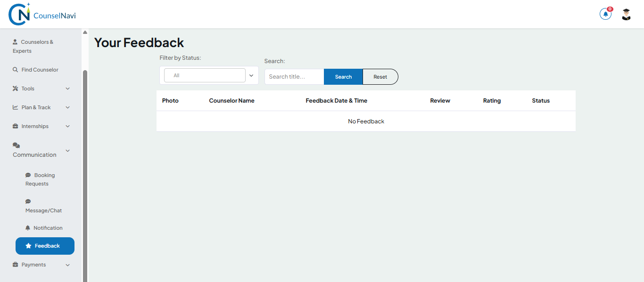Click the Find Counselor magnifier icon
Screen dimensions: 644x282
[x=16, y=69]
